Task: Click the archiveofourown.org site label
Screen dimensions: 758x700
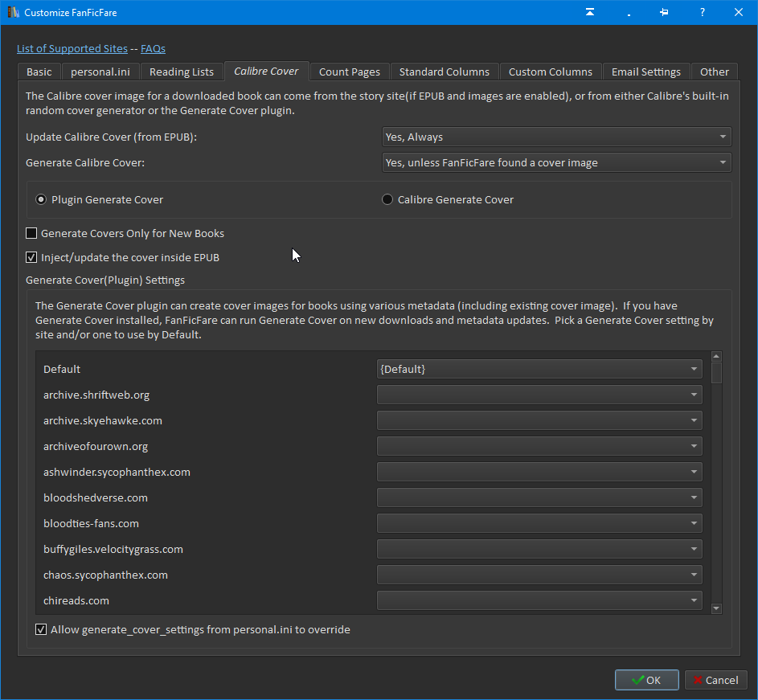Action: 96,446
